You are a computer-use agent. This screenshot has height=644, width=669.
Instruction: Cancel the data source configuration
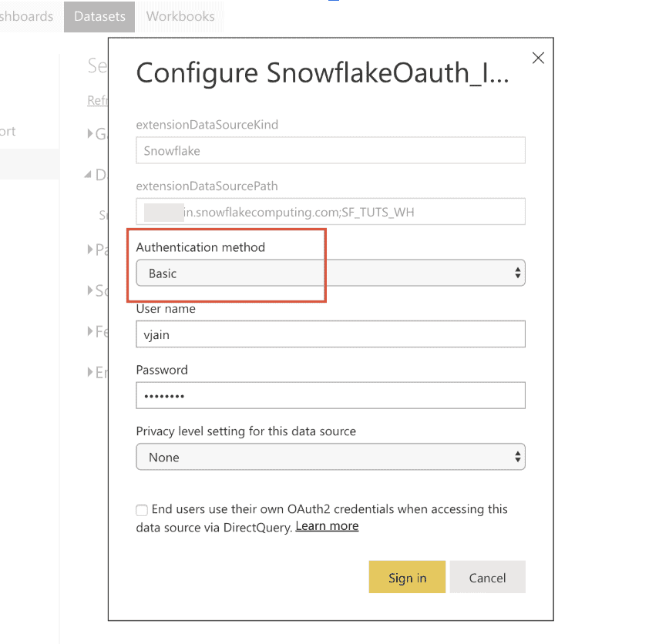487,578
